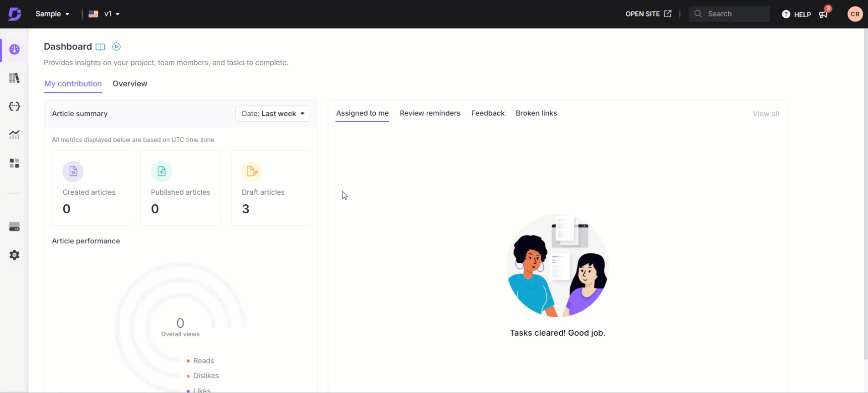Click the HELP button

tap(797, 15)
